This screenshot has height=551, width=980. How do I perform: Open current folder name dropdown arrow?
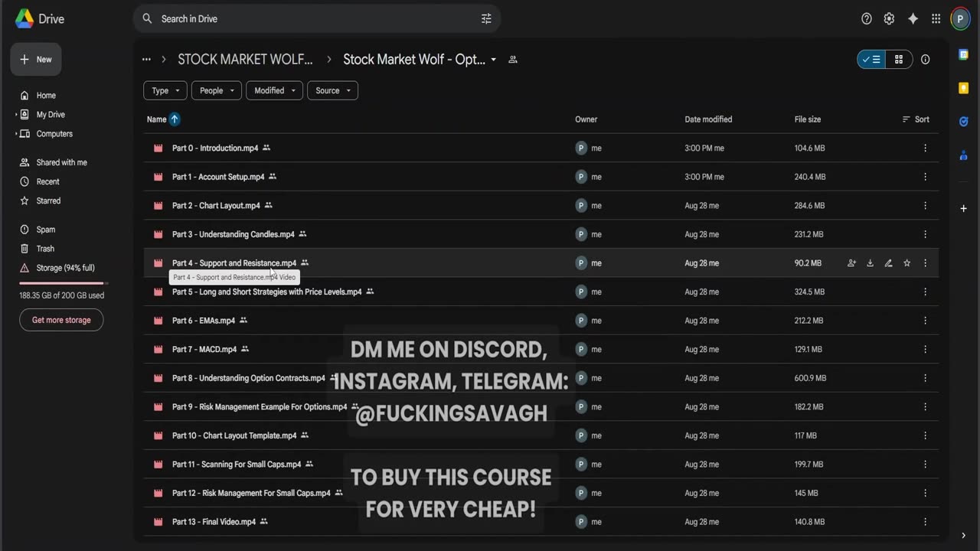(x=493, y=60)
